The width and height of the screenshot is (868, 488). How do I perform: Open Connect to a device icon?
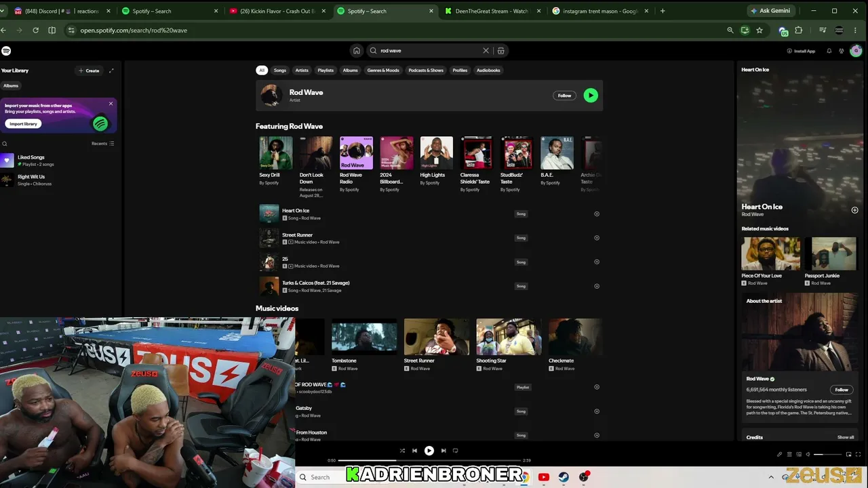(797, 454)
